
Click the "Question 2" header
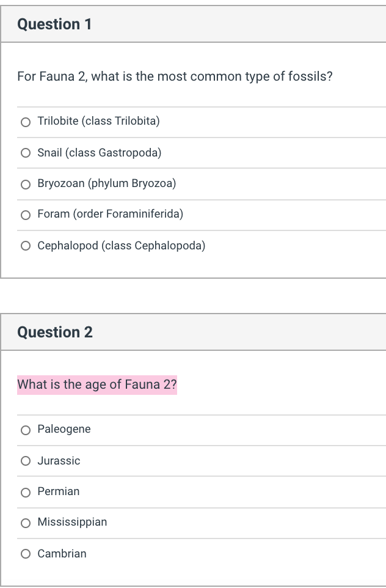(55, 333)
